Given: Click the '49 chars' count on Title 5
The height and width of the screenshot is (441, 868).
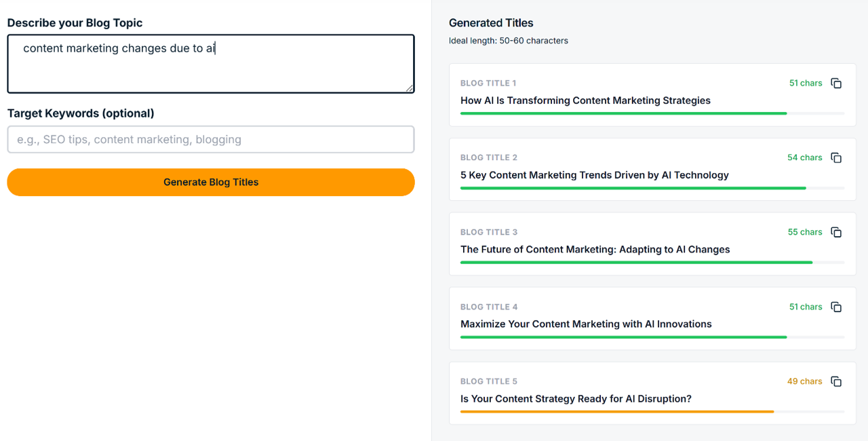Looking at the screenshot, I should [804, 381].
